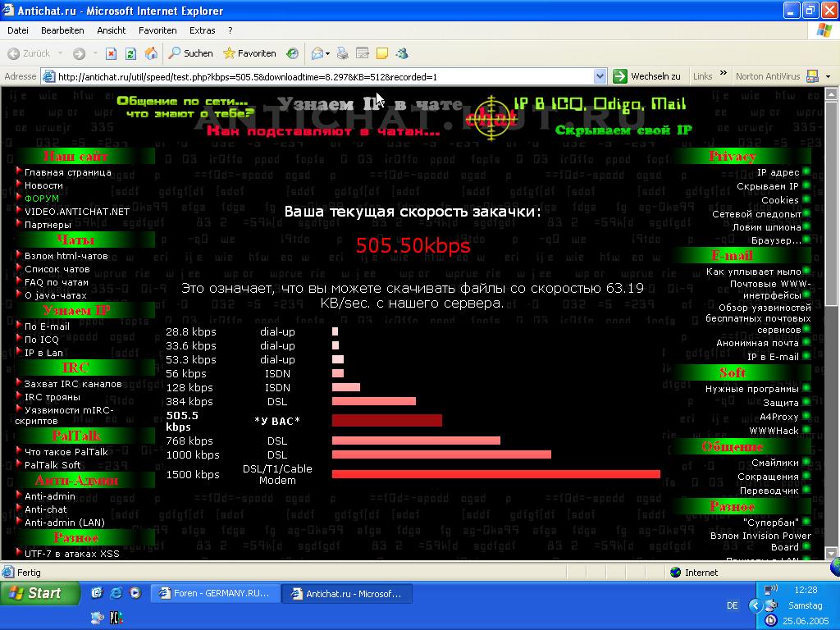The width and height of the screenshot is (840, 630).
Task: Launch Internet Explorer from Quick Launch
Action: pyautogui.click(x=116, y=593)
